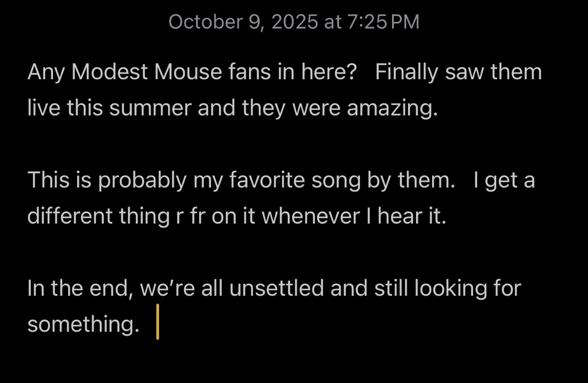Click the yellow text cursor after "something."
The width and height of the screenshot is (588, 383).
[158, 322]
